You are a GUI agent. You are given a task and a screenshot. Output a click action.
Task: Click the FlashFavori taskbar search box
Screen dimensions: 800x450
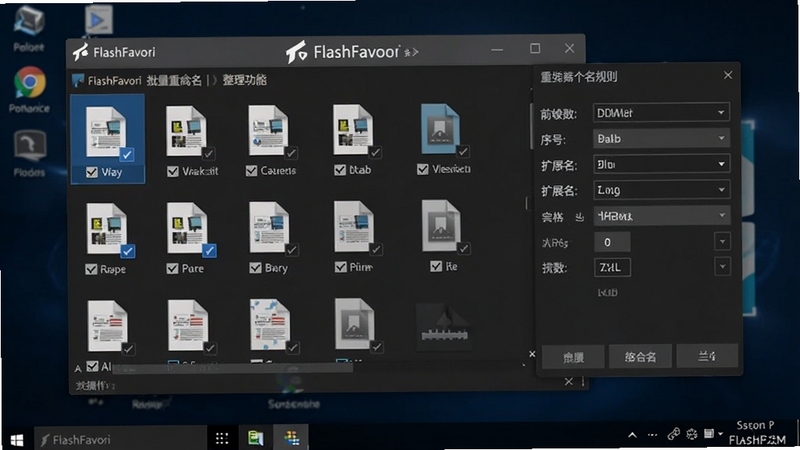pyautogui.click(x=121, y=439)
